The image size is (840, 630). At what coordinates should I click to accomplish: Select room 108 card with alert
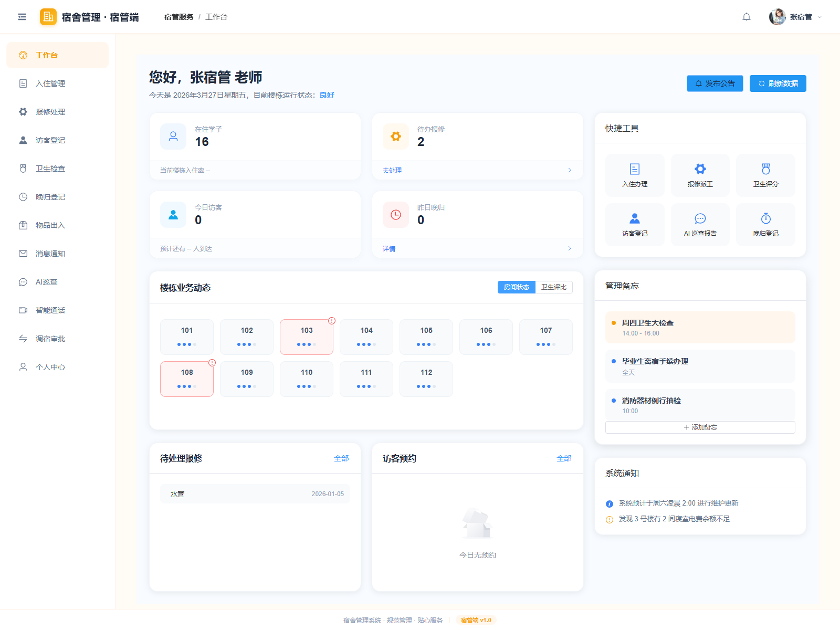point(187,379)
